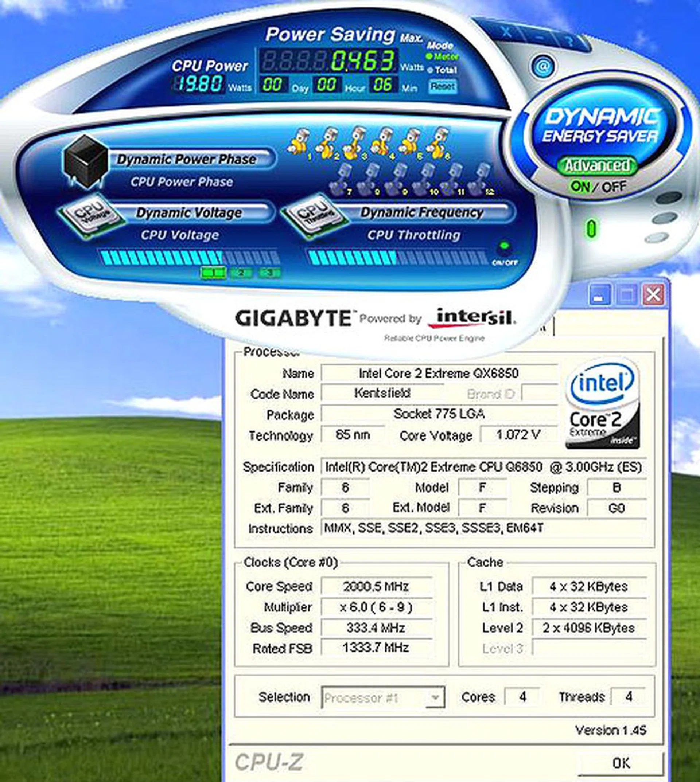Click the CPU Throttling chip icon

(x=315, y=217)
